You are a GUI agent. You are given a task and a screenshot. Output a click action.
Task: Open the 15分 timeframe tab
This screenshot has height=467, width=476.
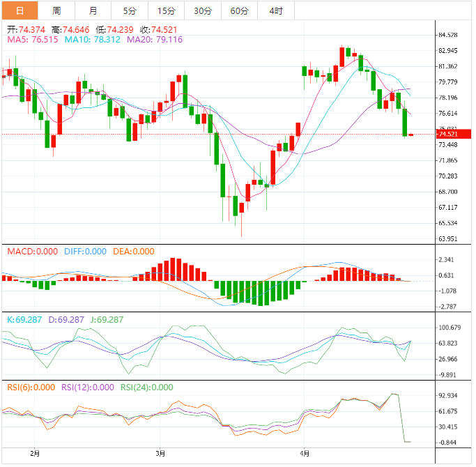coord(167,10)
